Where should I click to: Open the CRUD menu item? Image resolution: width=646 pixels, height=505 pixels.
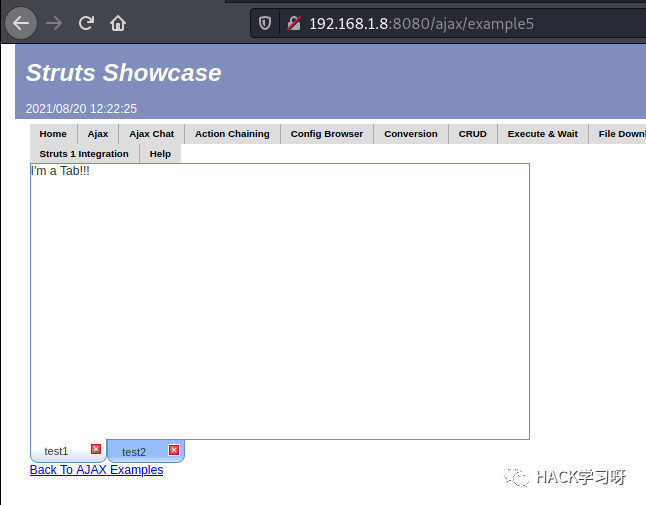(x=473, y=134)
